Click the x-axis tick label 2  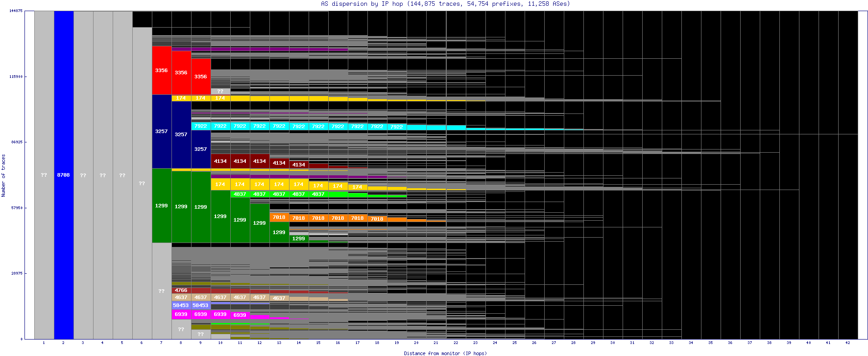tap(64, 343)
